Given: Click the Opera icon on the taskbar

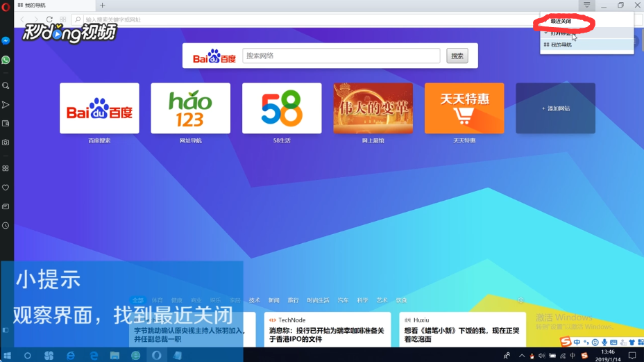Looking at the screenshot, I should point(156,356).
